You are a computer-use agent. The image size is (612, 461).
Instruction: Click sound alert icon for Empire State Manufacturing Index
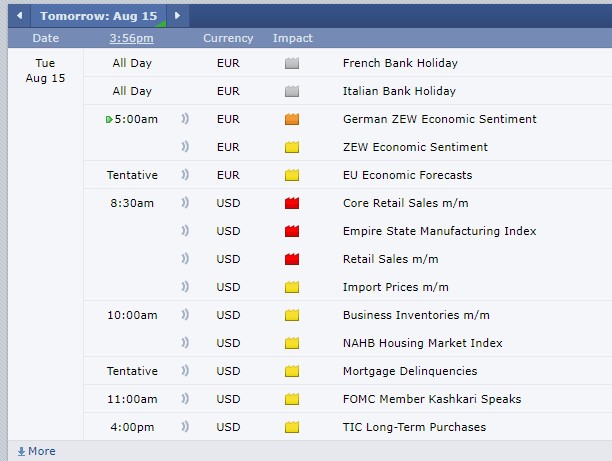coord(185,231)
